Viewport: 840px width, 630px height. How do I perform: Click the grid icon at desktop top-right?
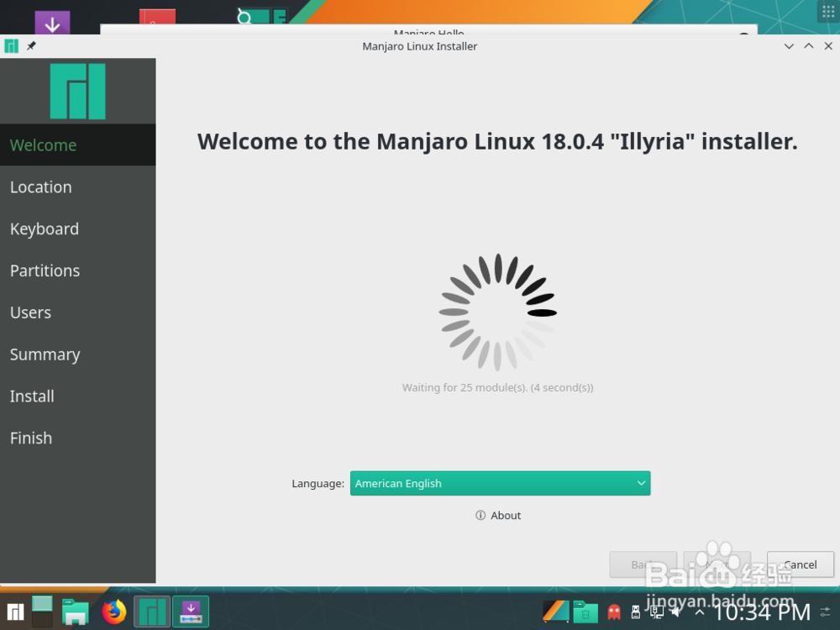click(x=828, y=12)
